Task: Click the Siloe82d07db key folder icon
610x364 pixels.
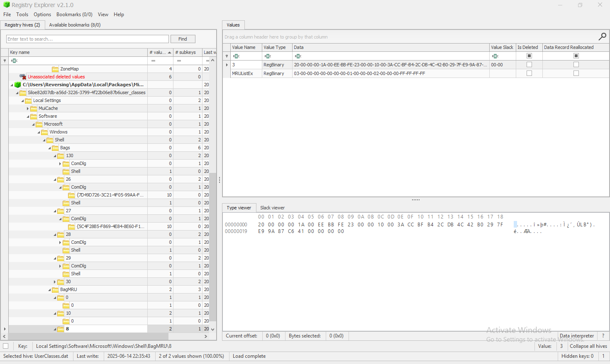Action: (23, 92)
